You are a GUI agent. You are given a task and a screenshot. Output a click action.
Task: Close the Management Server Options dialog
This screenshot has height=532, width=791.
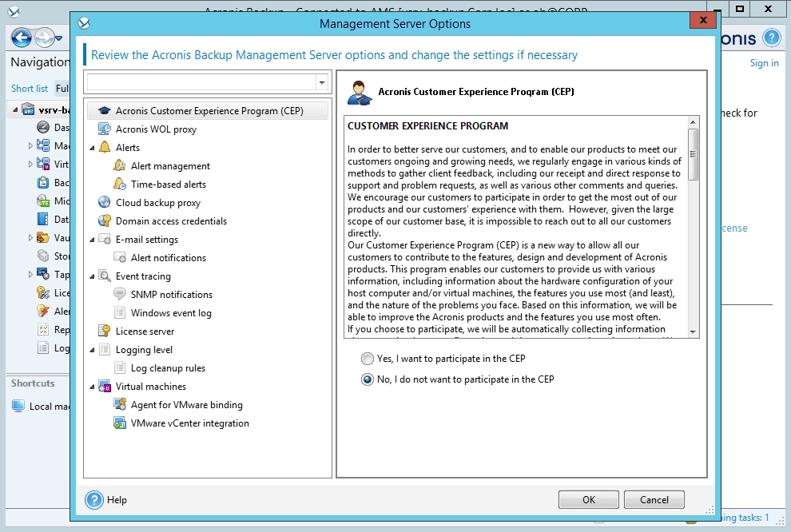703,20
